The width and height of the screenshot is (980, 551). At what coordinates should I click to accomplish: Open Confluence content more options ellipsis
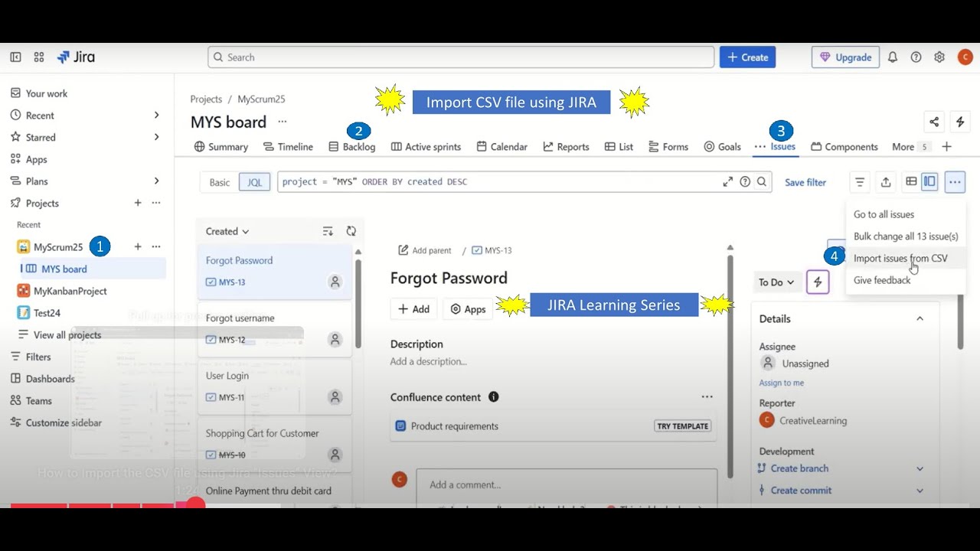pyautogui.click(x=707, y=397)
